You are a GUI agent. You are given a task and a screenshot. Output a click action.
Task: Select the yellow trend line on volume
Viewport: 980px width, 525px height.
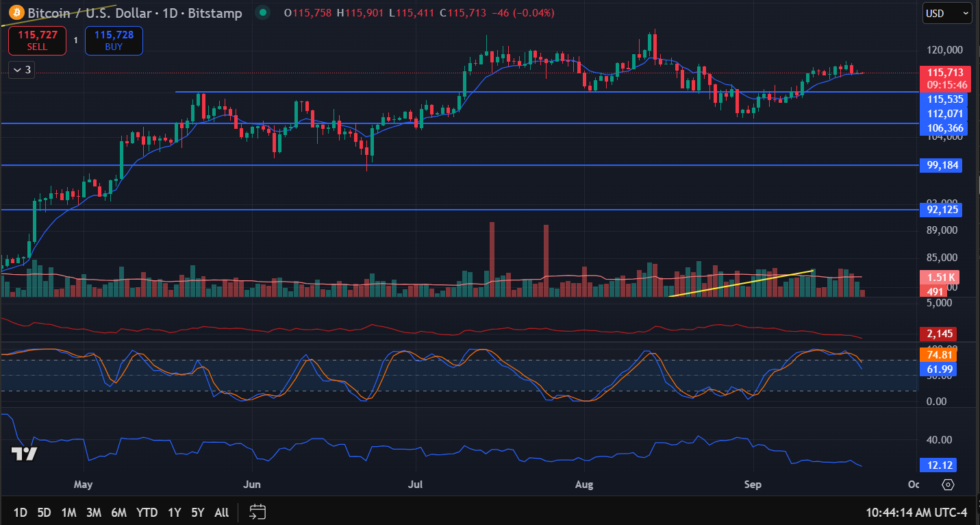click(x=740, y=283)
